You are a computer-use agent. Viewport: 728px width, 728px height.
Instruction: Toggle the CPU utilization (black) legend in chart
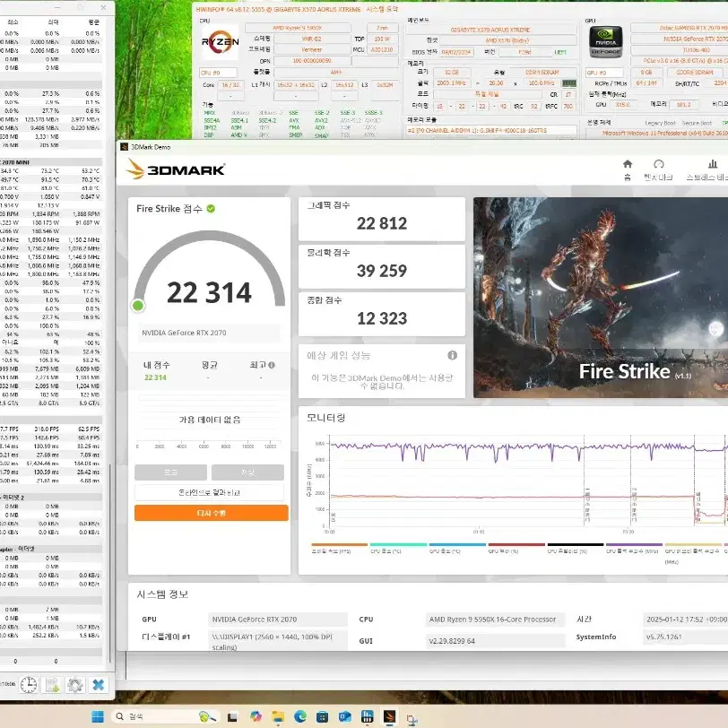(x=576, y=549)
